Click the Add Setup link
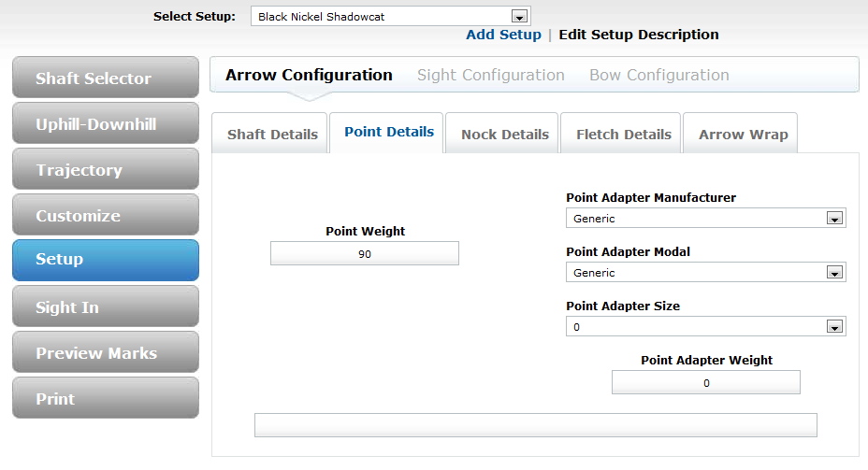The image size is (868, 470). point(503,35)
